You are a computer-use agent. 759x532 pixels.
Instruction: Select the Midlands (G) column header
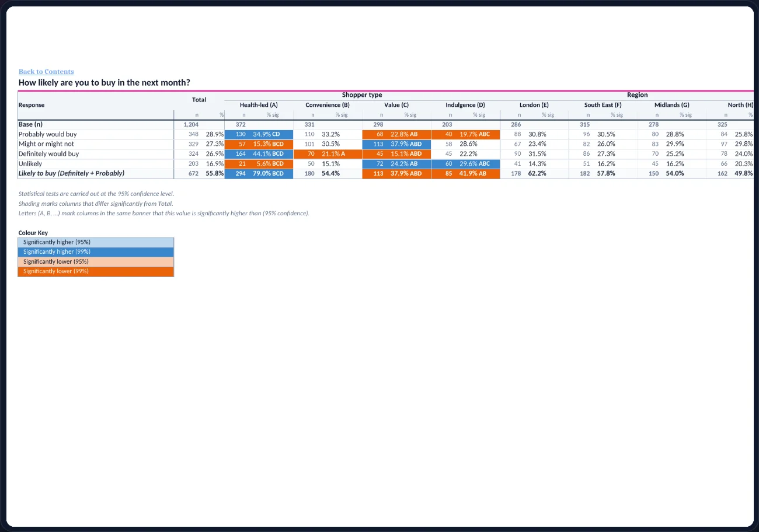(672, 105)
